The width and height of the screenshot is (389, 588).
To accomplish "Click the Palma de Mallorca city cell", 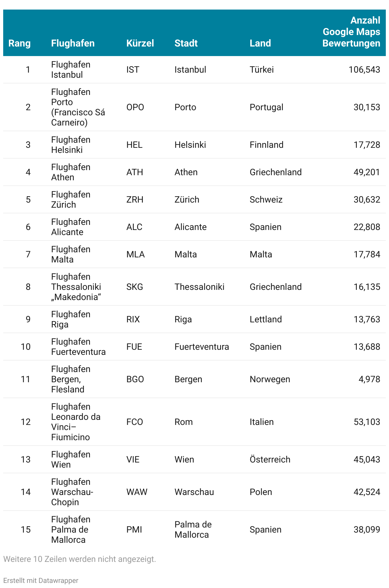I will (193, 530).
